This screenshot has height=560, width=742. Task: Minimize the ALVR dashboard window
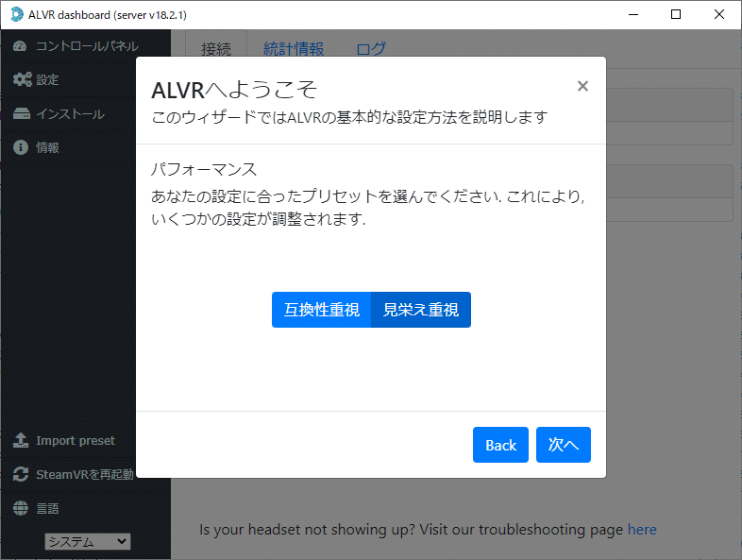(633, 15)
